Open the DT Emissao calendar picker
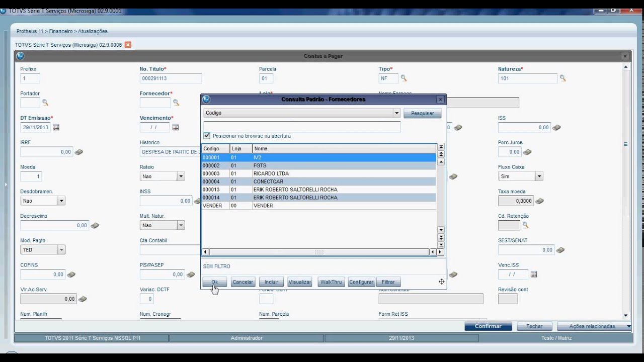Screen dimensions: 644x362 pos(56,127)
